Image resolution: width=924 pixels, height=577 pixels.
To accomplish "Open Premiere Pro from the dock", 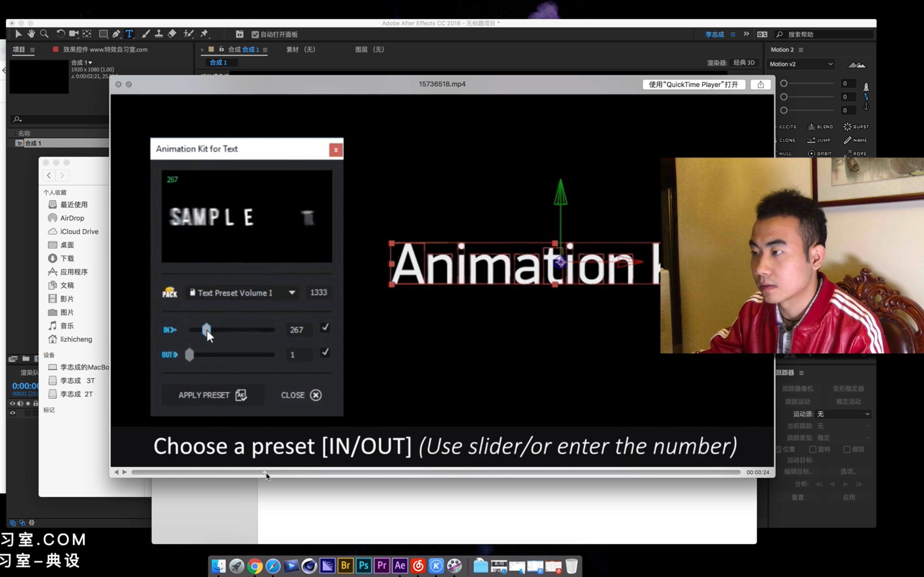I will pyautogui.click(x=382, y=565).
